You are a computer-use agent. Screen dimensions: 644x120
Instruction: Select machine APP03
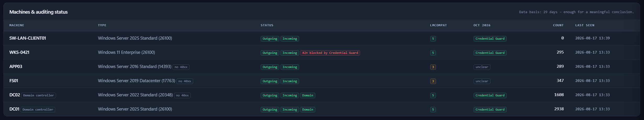[x=16, y=66]
